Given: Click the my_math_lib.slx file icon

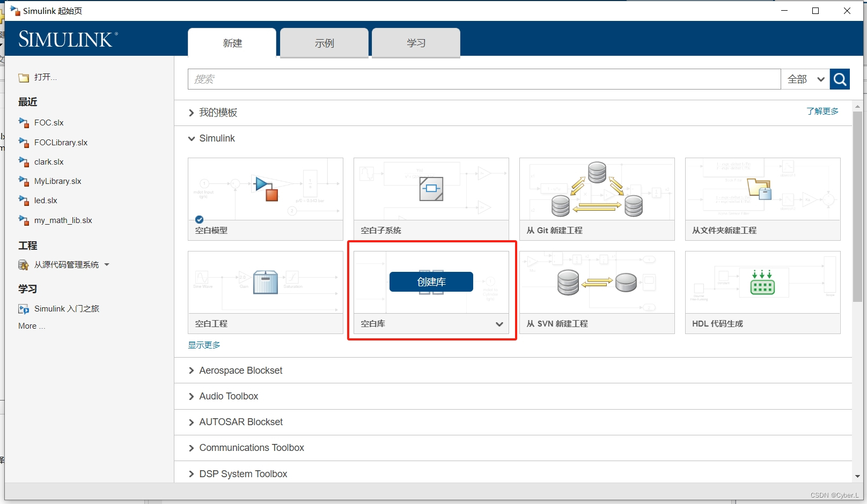Looking at the screenshot, I should 24,220.
